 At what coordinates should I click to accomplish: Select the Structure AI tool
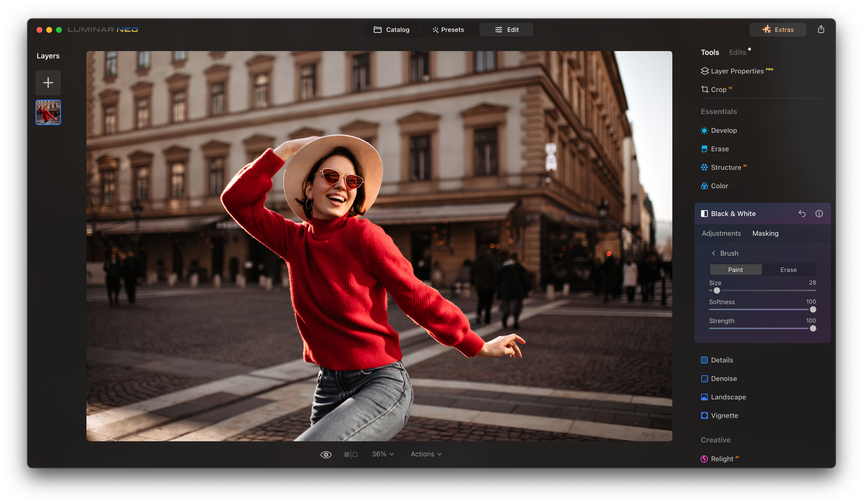[x=725, y=167]
